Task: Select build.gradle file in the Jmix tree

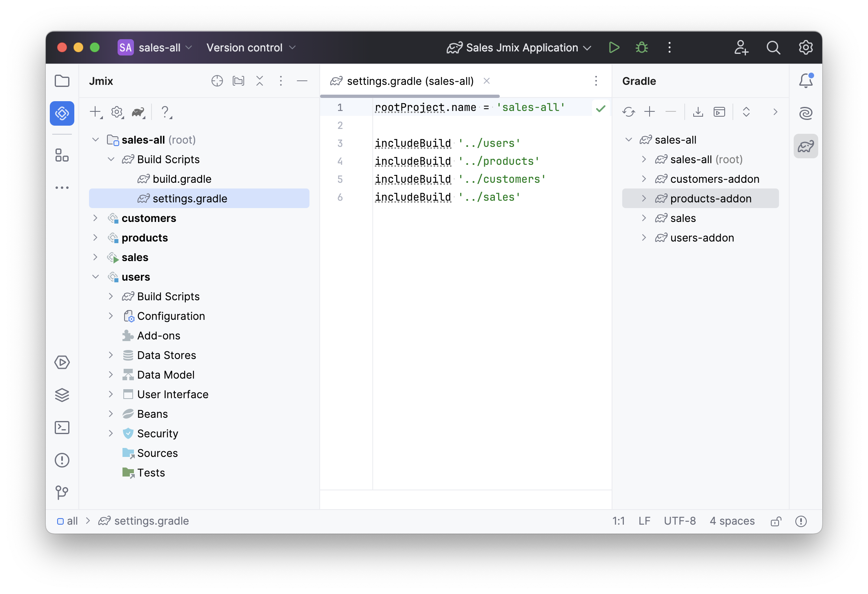Action: pos(182,179)
